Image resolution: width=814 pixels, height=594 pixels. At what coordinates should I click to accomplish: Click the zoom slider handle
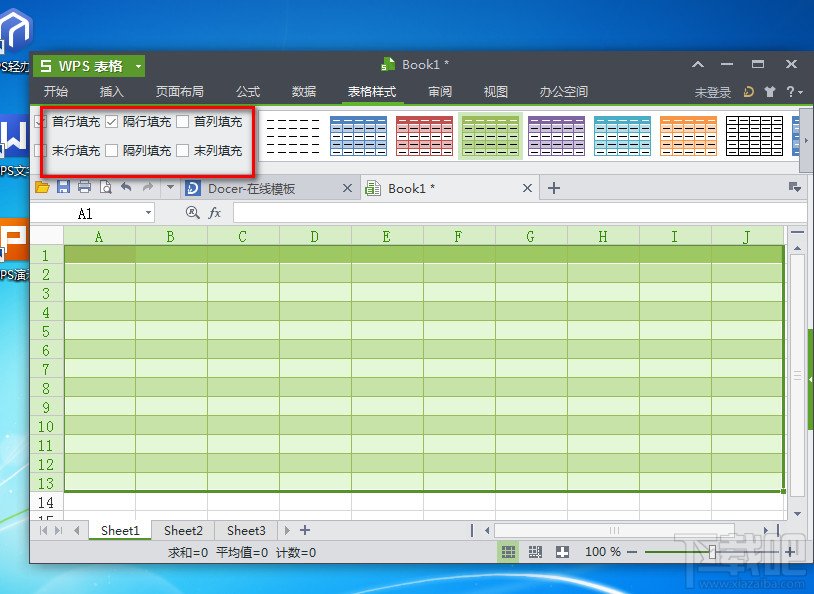click(712, 552)
